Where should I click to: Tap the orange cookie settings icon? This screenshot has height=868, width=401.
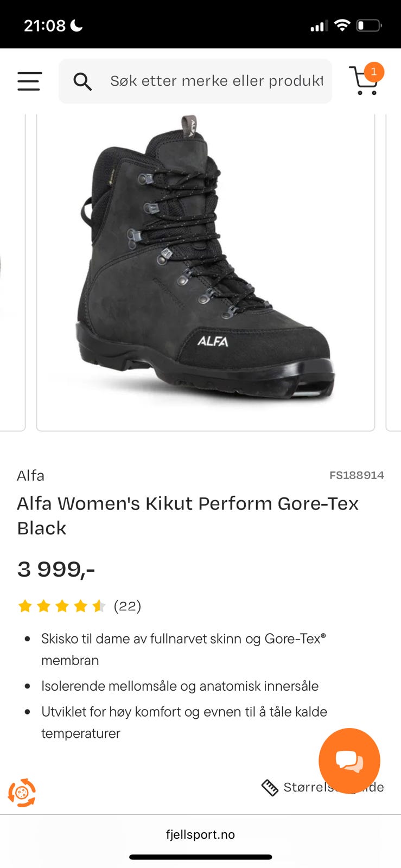22,793
